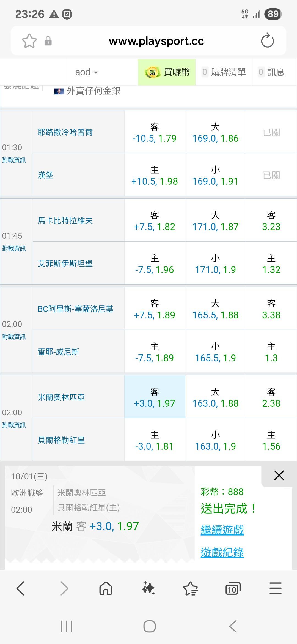This screenshot has height=644, width=297.
Task: Select 馬卡比特拉維夫 away spread +7.5
Action: [x=155, y=220]
